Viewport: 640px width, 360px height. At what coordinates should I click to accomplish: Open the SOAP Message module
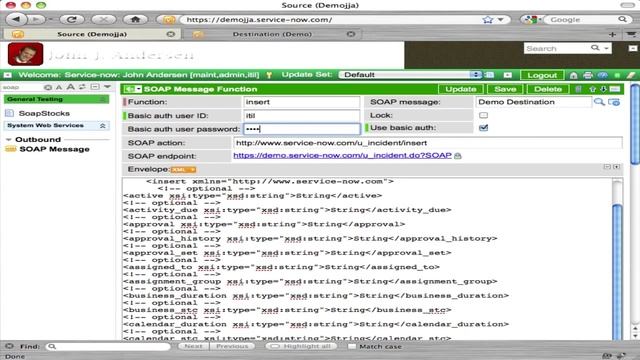click(54, 149)
